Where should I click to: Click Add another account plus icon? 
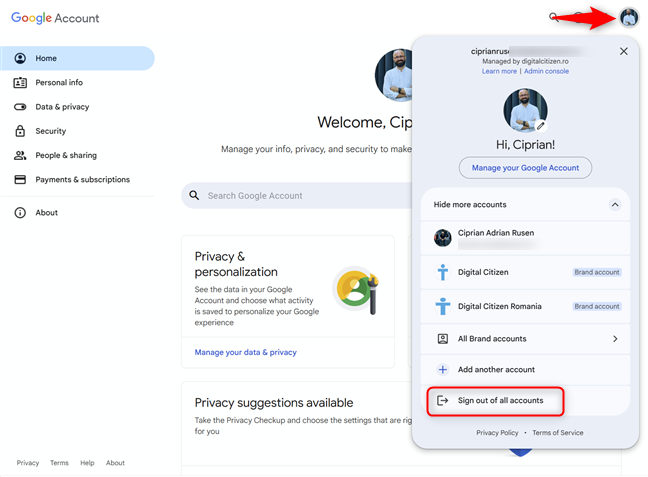click(443, 370)
